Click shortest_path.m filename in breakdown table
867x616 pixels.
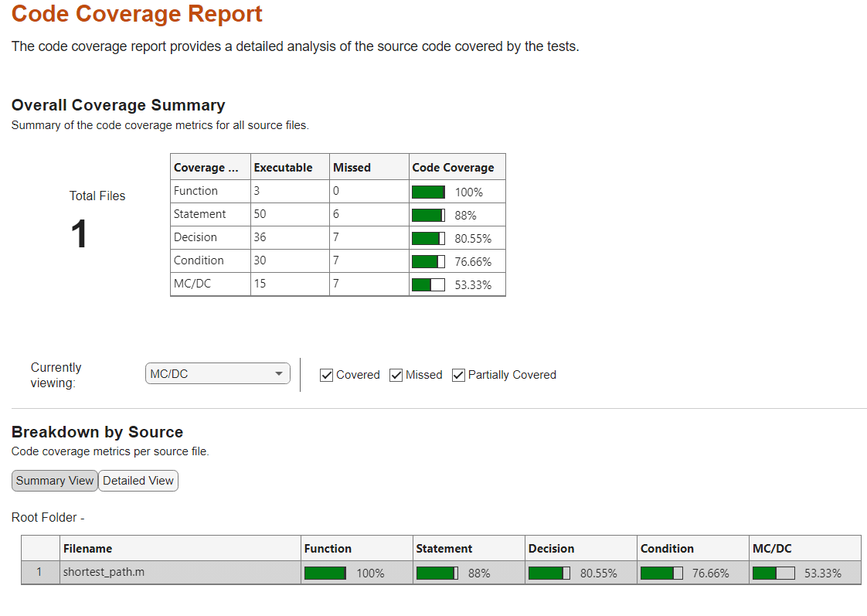point(104,573)
